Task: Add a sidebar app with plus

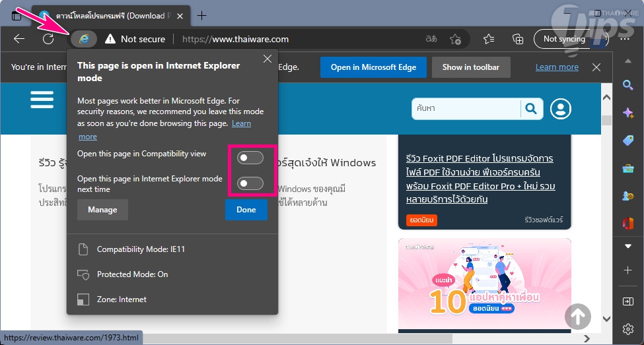Action: pos(627,270)
